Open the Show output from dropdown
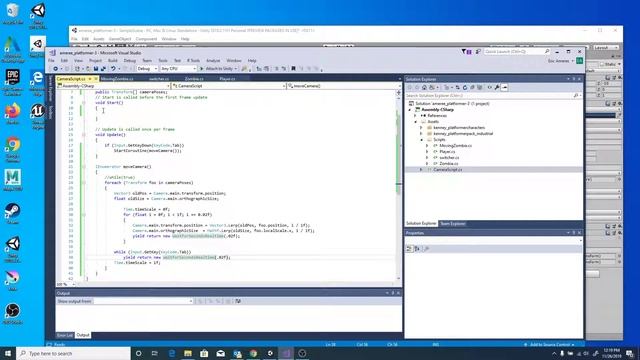Screen dimensions: 640x360 point(143,301)
